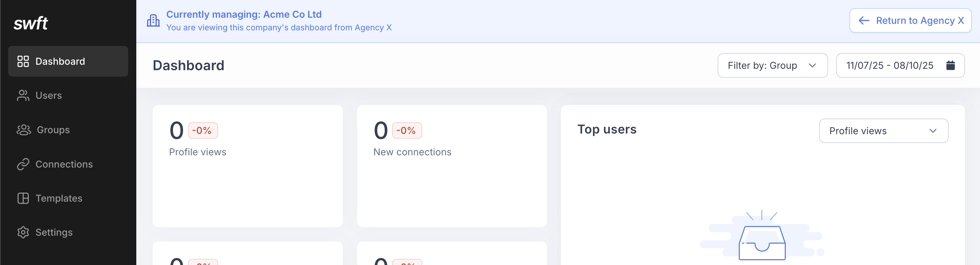Click the back arrow on Return button

(x=864, y=20)
